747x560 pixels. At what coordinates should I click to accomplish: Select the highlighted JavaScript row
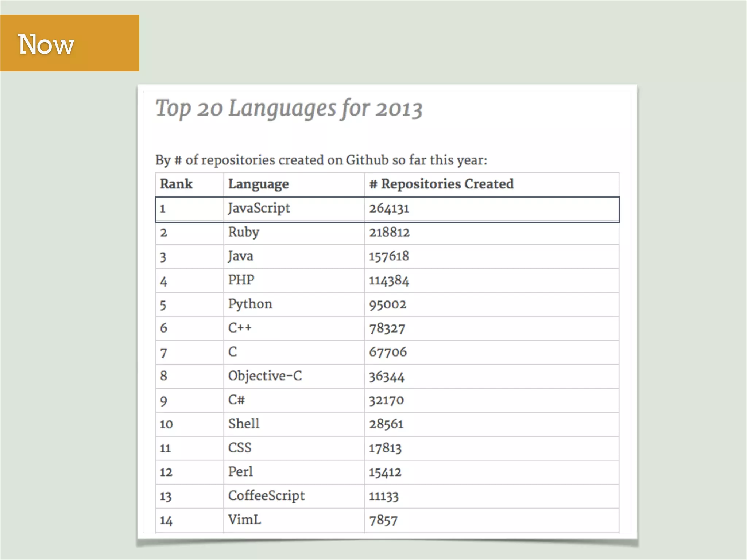pos(387,209)
